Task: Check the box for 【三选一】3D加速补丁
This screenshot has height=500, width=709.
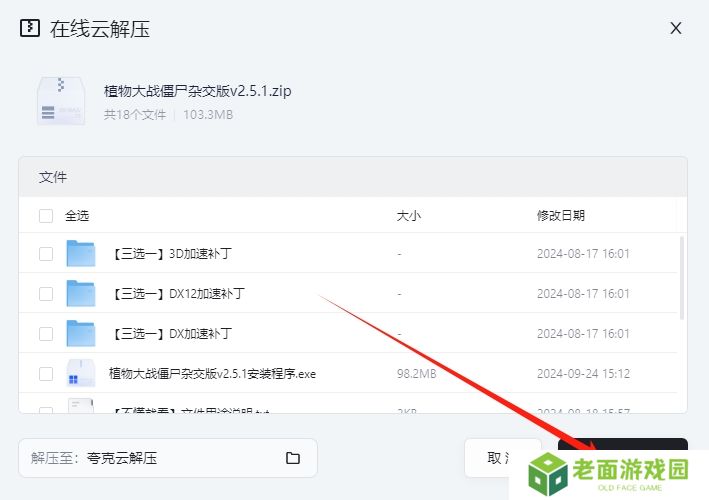Action: point(46,254)
